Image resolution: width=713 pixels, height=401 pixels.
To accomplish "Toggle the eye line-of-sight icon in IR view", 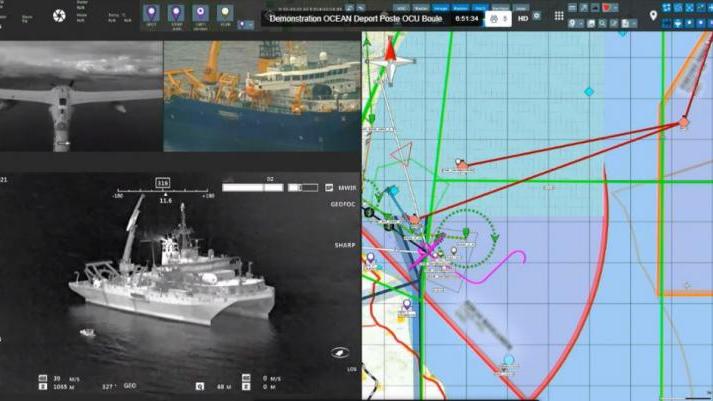I will coord(340,352).
